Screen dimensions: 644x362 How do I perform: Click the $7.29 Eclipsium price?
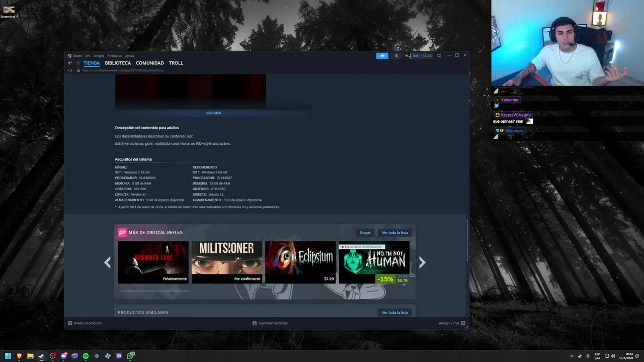[329, 279]
